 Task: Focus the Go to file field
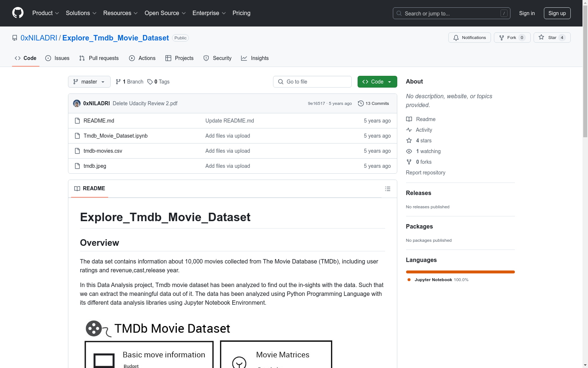(x=312, y=82)
